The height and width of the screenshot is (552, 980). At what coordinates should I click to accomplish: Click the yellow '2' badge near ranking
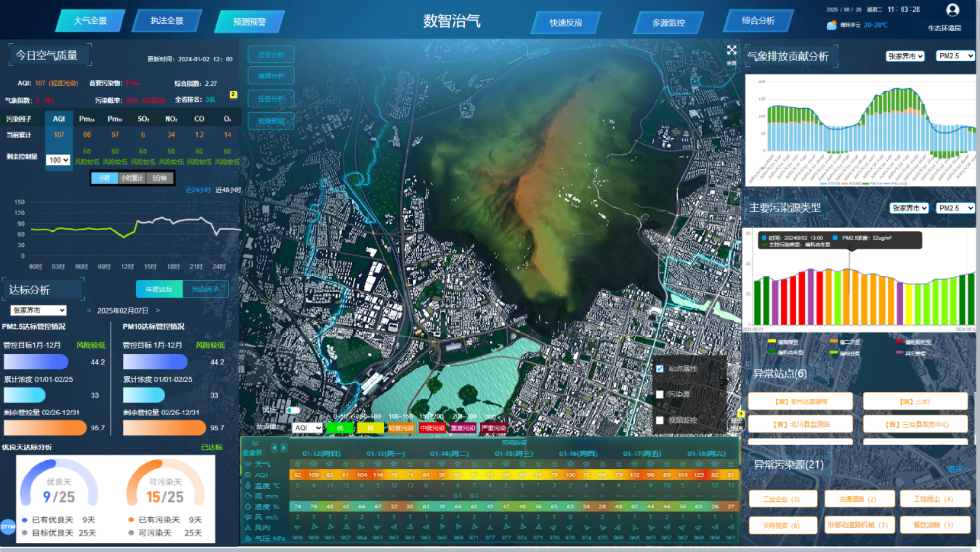click(x=233, y=94)
